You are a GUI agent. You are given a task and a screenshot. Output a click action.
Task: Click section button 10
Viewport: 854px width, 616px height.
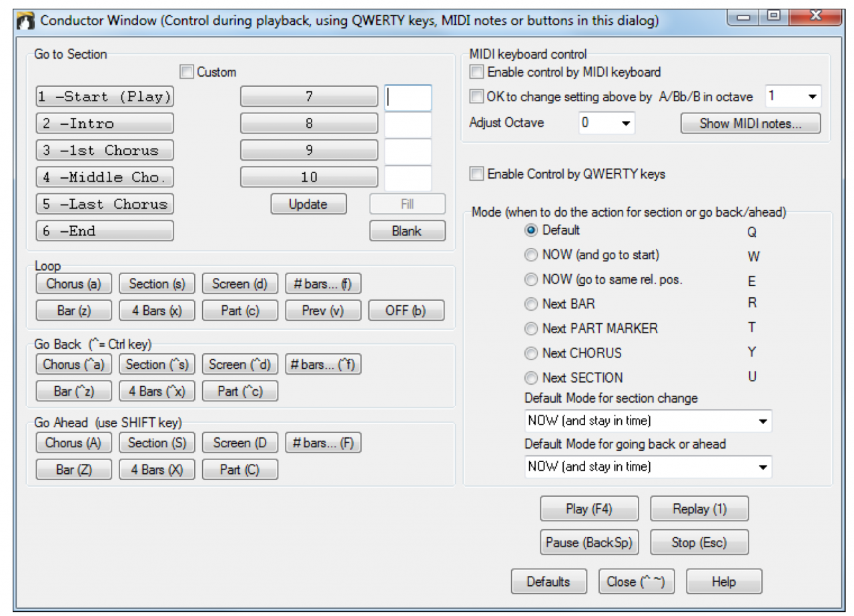point(309,177)
